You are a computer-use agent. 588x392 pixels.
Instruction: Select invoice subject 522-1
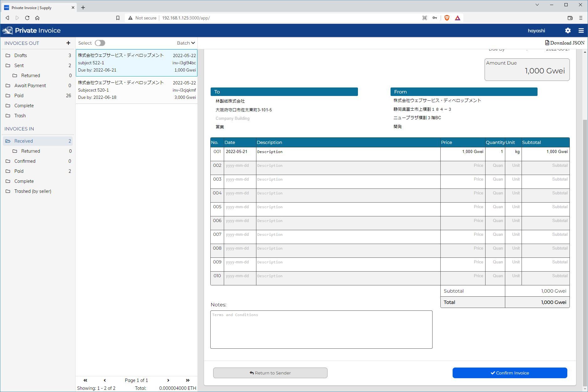click(x=137, y=63)
